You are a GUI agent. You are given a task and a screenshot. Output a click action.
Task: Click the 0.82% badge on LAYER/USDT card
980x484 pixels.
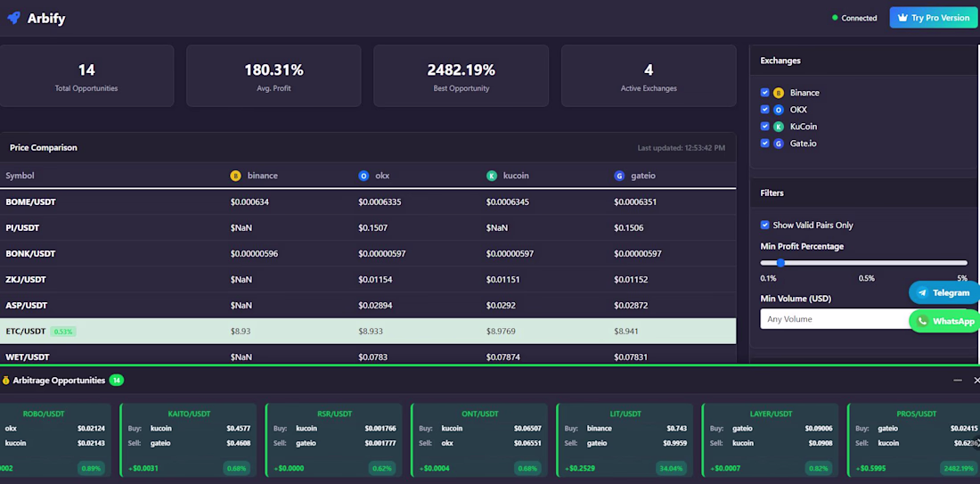click(x=819, y=468)
